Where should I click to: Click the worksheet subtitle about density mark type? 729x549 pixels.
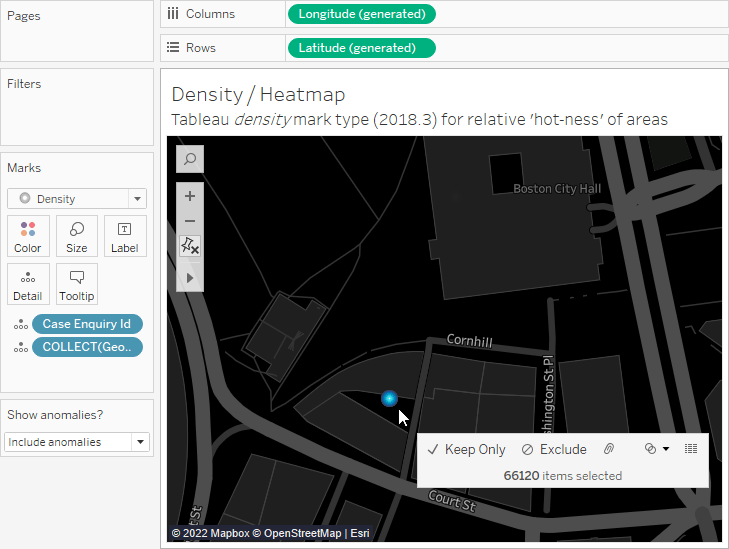pos(419,120)
